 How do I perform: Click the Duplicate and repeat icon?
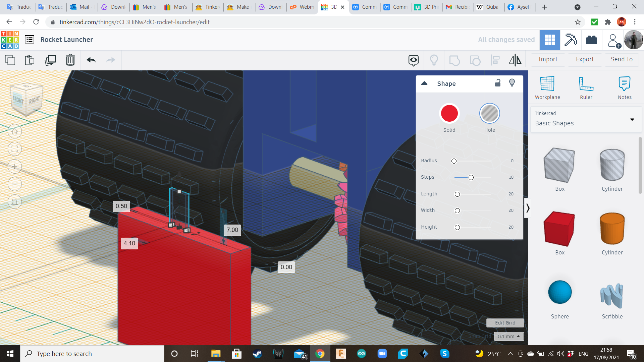pos(50,60)
